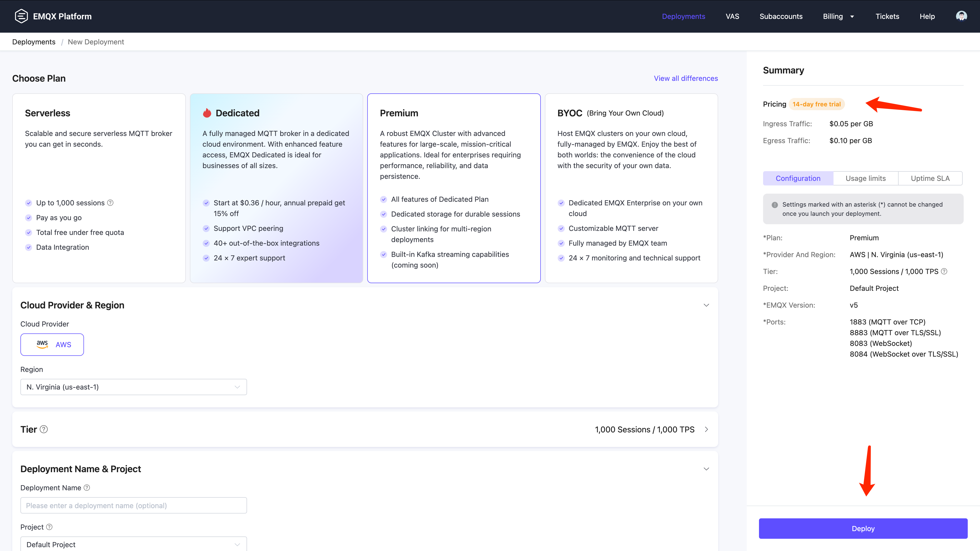The image size is (980, 551).
Task: Switch to the Uptime SLA tab
Action: (x=930, y=178)
